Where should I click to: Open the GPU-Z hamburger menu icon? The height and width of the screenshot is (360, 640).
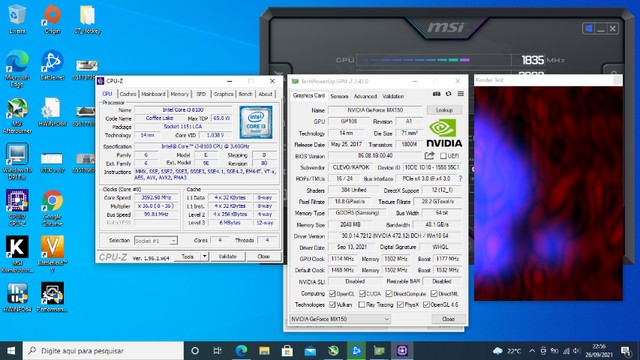[460, 94]
